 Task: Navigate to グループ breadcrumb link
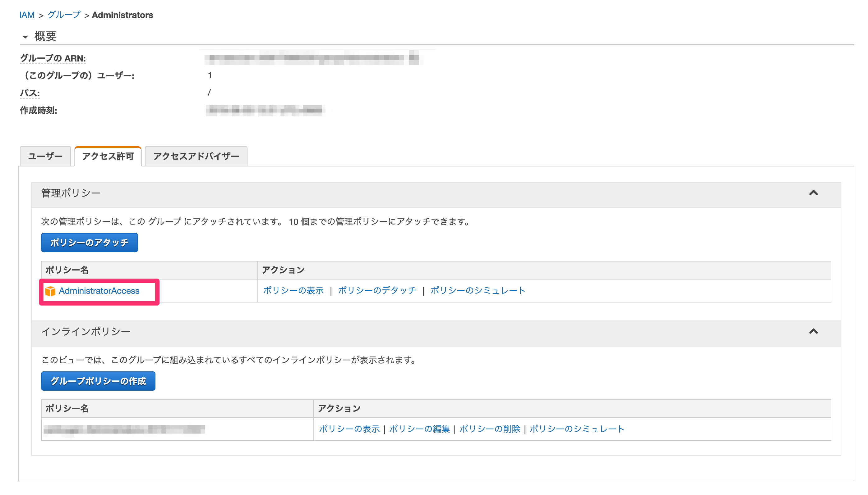[x=64, y=15]
